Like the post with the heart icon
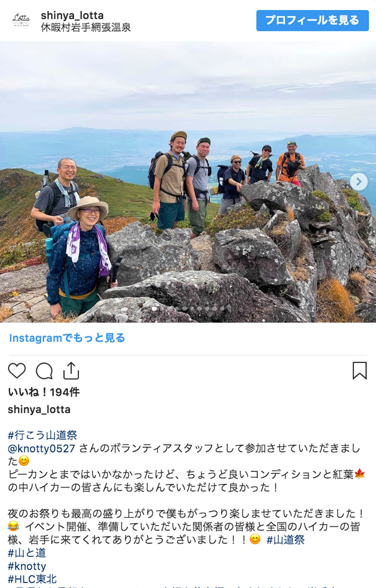The width and height of the screenshot is (376, 588). click(17, 371)
